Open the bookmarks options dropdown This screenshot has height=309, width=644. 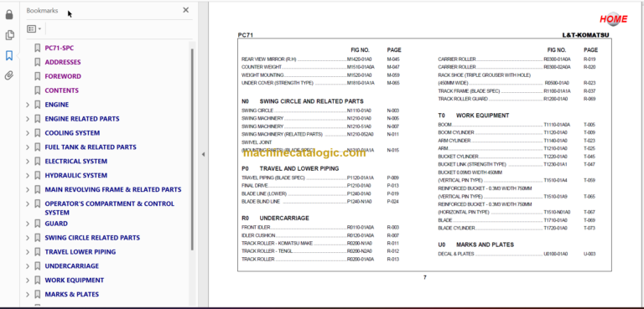click(34, 28)
